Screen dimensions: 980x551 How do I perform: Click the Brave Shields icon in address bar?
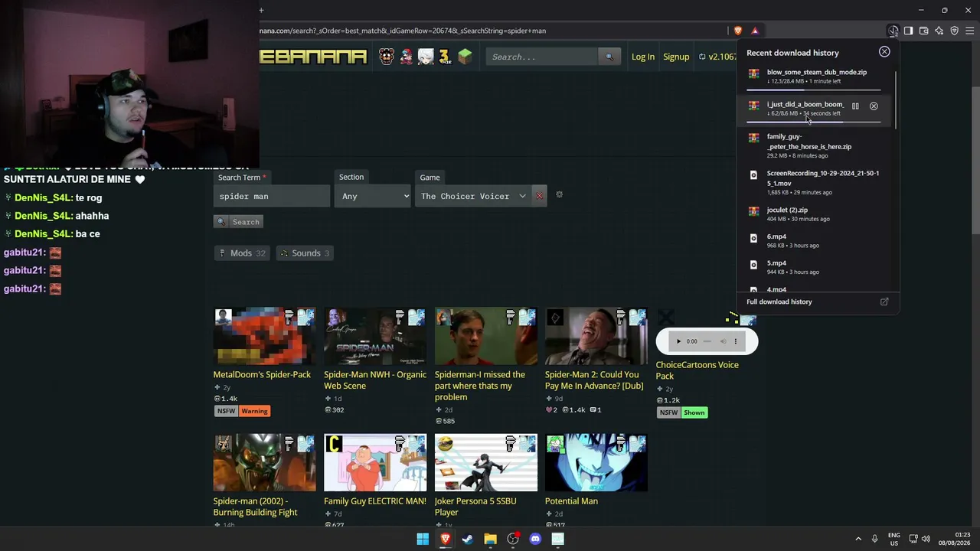738,31
